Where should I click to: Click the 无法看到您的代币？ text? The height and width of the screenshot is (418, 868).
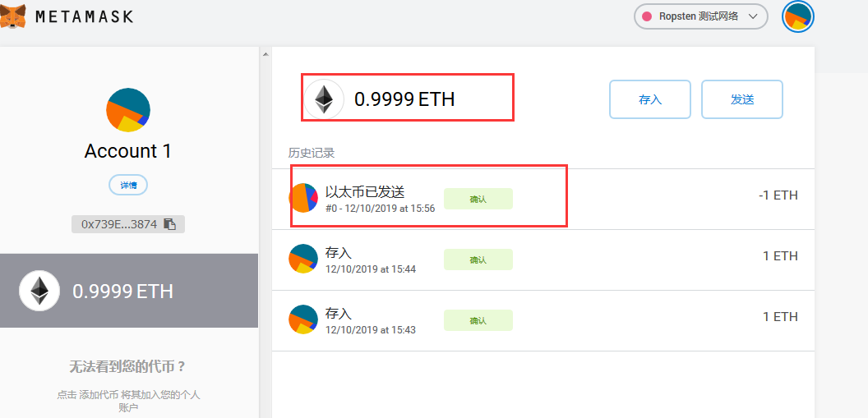tap(128, 366)
